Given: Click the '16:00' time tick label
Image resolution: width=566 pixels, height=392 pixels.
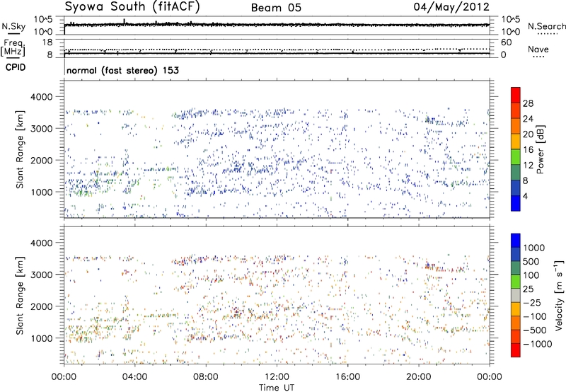Looking at the screenshot, I should [x=347, y=377].
